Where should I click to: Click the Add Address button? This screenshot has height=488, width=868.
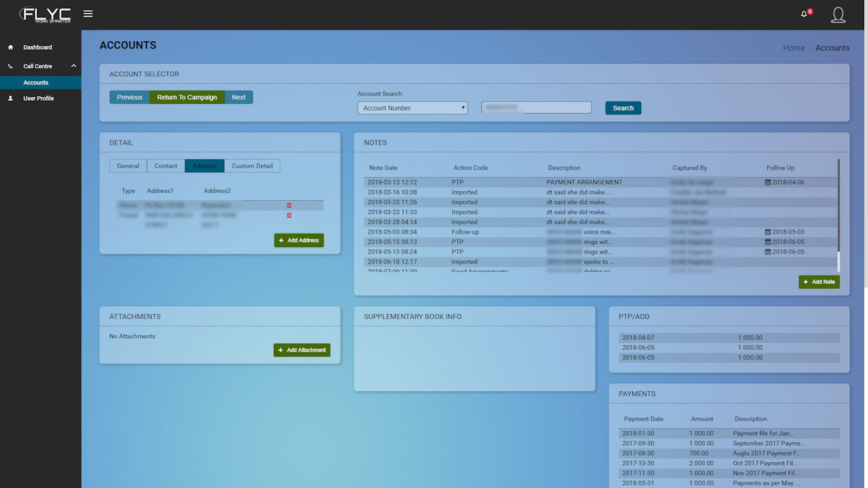(299, 240)
